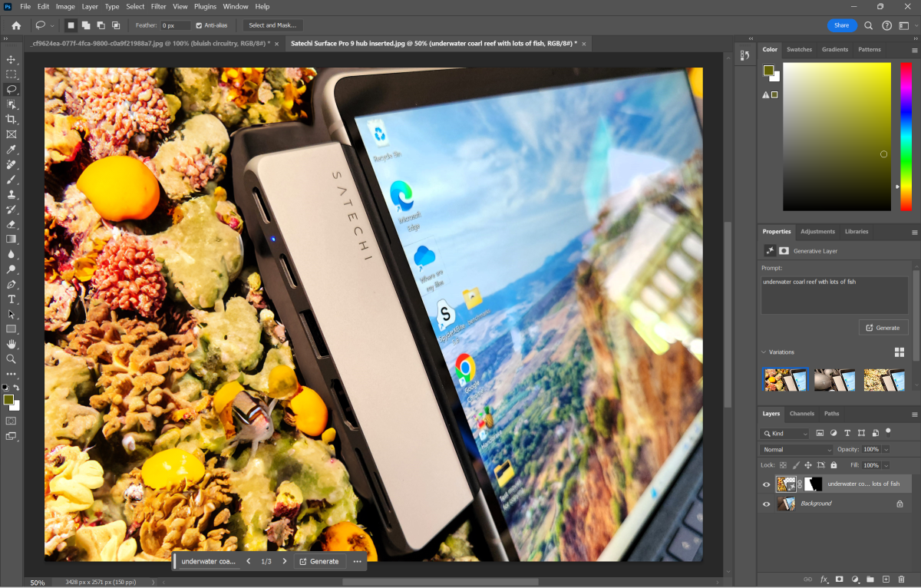921x588 pixels.
Task: Click the Home icon in options bar
Action: coord(16,25)
